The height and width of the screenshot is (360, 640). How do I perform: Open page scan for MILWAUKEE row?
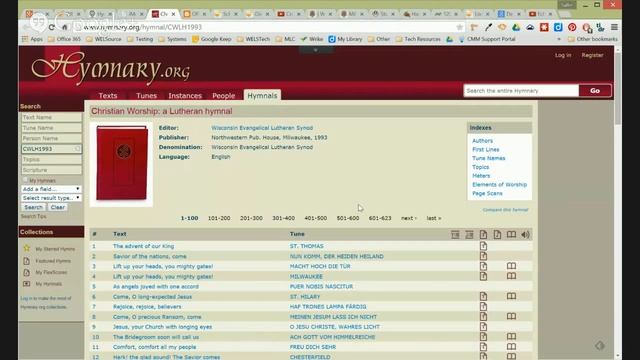(511, 276)
